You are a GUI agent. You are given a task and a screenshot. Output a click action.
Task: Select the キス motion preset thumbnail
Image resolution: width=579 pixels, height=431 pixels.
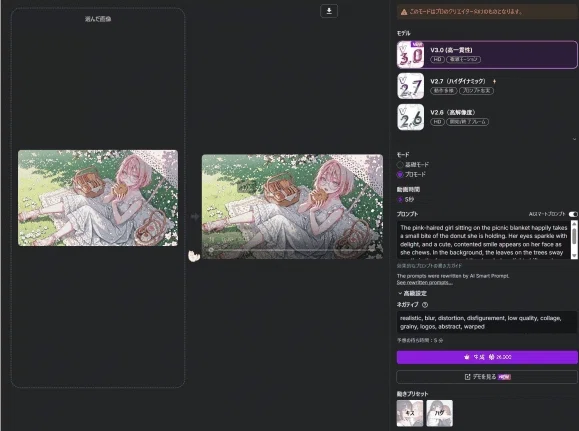pos(410,413)
